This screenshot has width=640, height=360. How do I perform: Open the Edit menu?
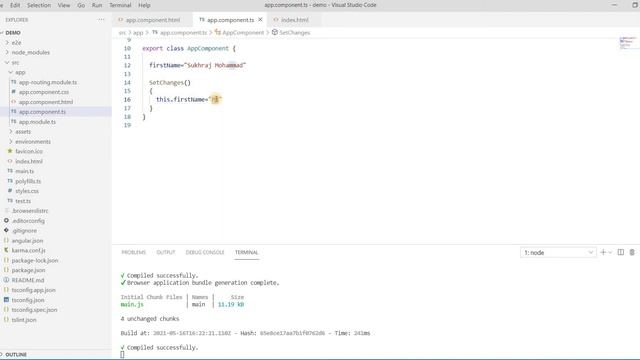(15, 5)
